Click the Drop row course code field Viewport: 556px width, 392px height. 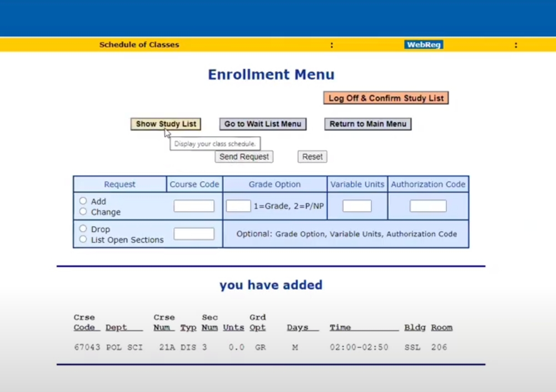coord(194,234)
